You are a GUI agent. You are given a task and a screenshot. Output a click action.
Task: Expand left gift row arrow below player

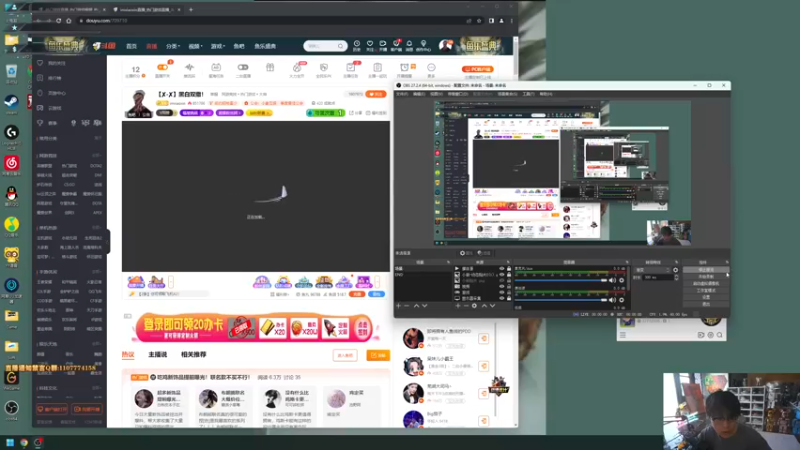171,282
